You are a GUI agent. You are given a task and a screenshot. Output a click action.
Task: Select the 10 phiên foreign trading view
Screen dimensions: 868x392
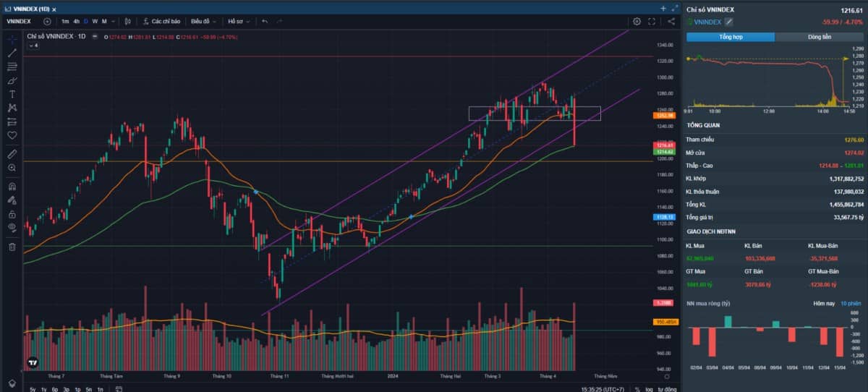click(851, 304)
